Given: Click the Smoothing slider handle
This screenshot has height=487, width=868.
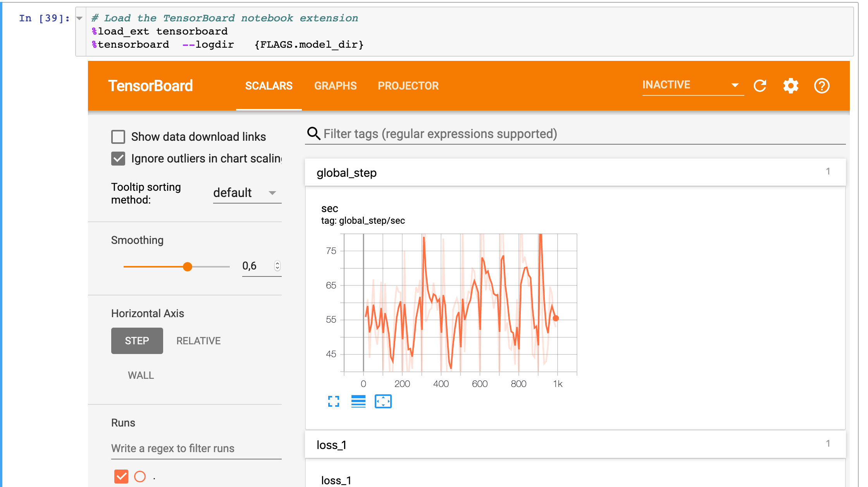Looking at the screenshot, I should click(188, 267).
